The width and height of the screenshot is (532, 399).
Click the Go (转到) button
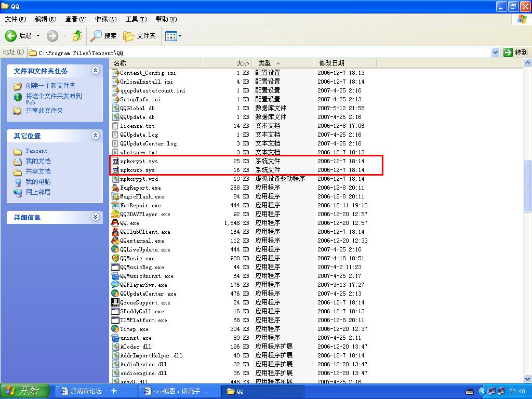[516, 52]
